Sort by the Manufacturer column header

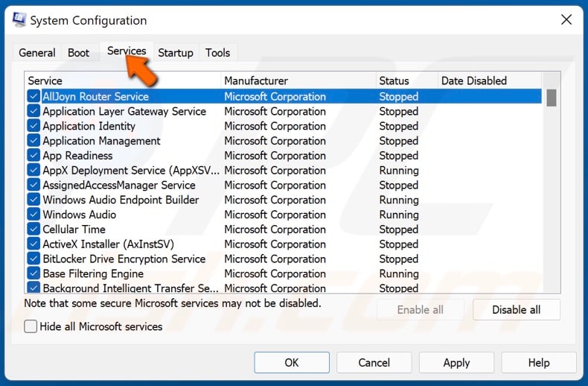[x=298, y=80]
